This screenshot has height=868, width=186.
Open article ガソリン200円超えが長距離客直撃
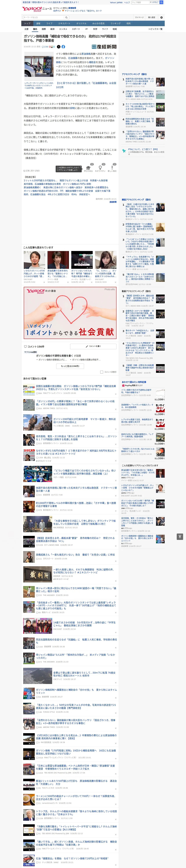point(84,421)
